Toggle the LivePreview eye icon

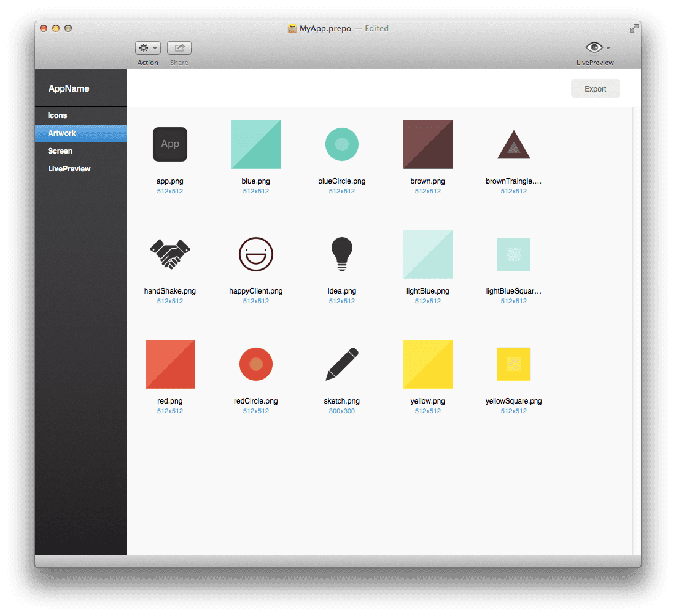point(594,47)
